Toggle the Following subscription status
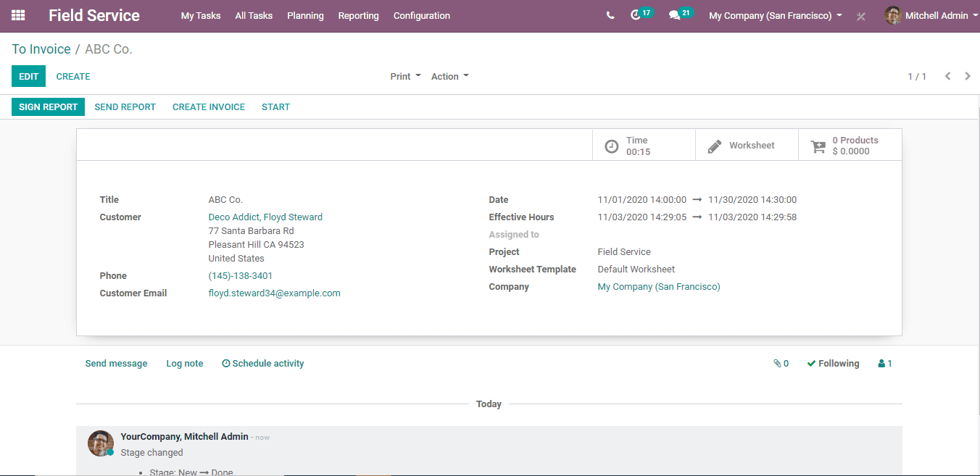980x476 pixels. pyautogui.click(x=833, y=364)
